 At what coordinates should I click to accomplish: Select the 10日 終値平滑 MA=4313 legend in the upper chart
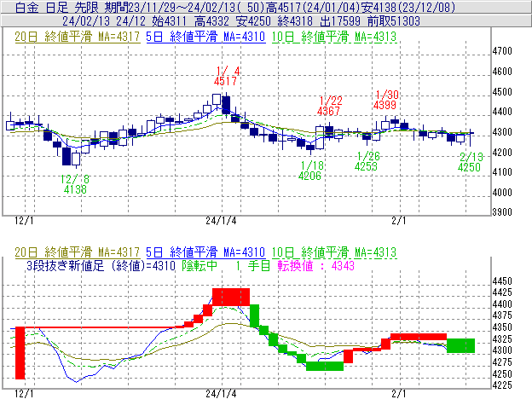tap(334, 37)
